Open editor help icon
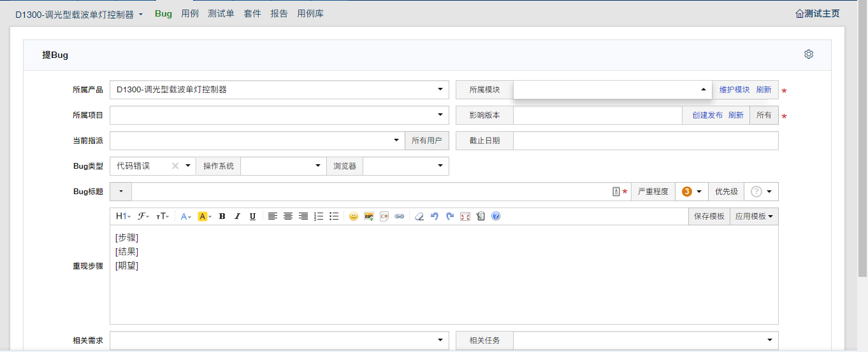The height and width of the screenshot is (352, 868). pyautogui.click(x=496, y=216)
